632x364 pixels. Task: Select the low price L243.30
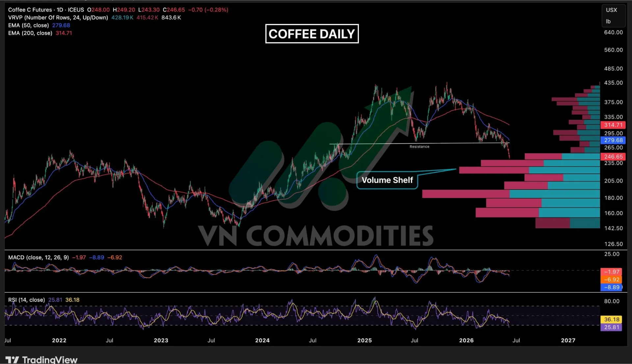point(149,10)
